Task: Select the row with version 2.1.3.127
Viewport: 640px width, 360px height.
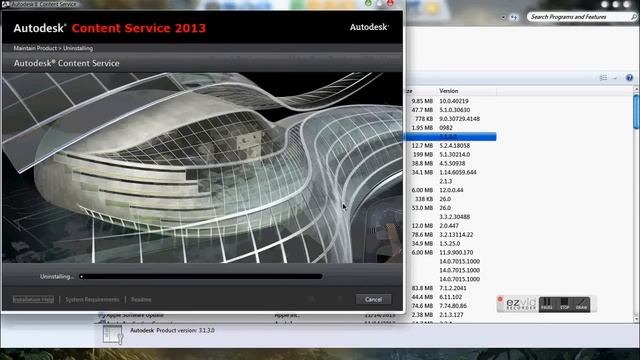Action: [451, 315]
